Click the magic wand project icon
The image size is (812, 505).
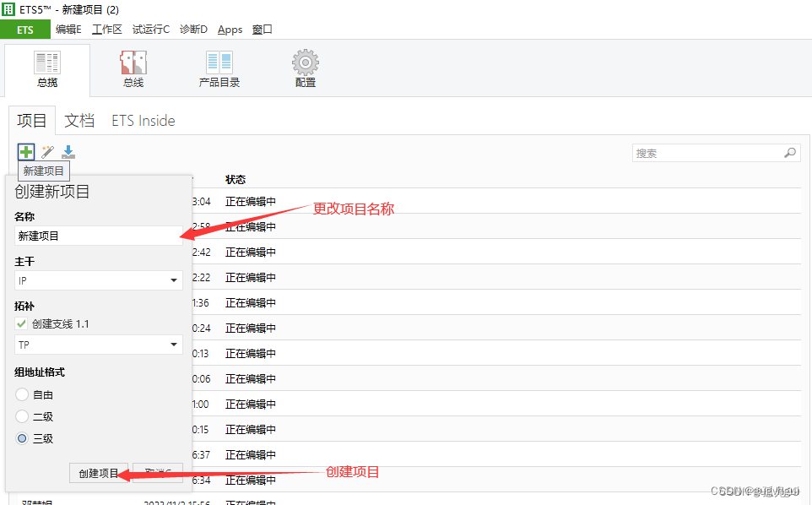tap(47, 152)
